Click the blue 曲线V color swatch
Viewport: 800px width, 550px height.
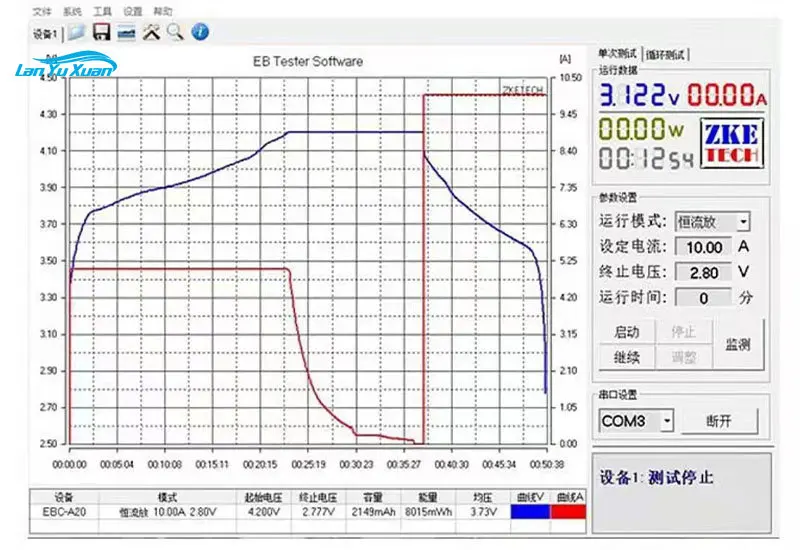point(530,512)
